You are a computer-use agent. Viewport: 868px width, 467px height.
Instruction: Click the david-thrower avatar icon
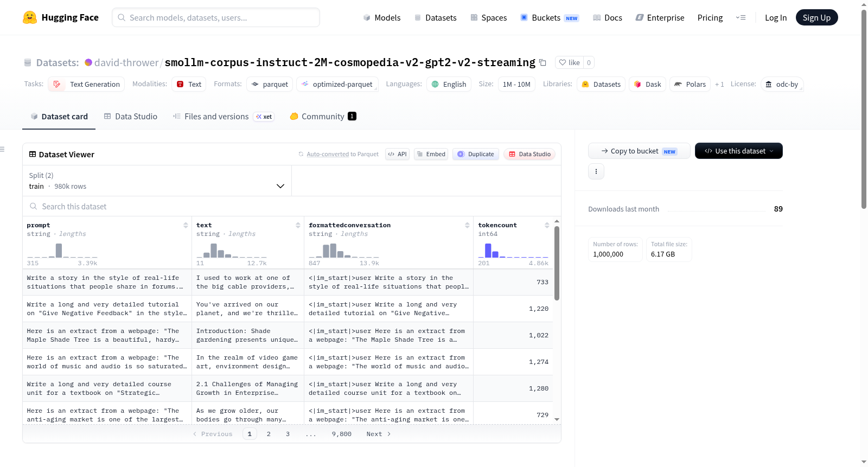click(x=88, y=62)
